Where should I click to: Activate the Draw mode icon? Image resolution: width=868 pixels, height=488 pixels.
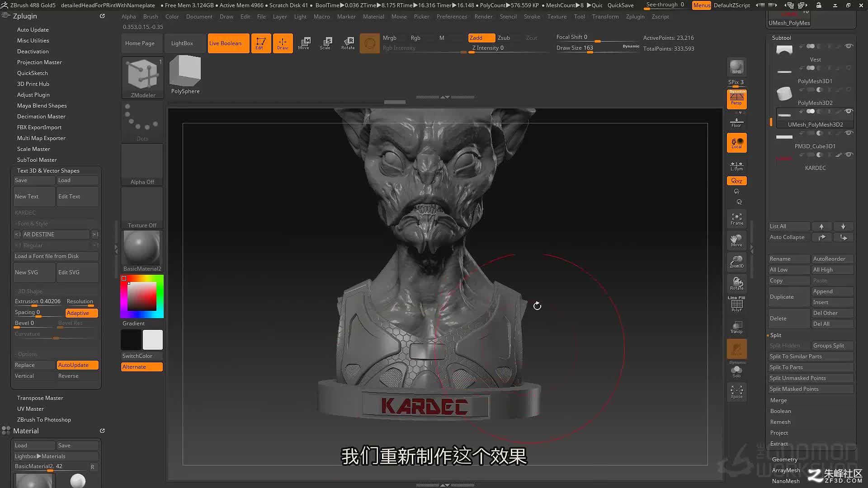283,43
